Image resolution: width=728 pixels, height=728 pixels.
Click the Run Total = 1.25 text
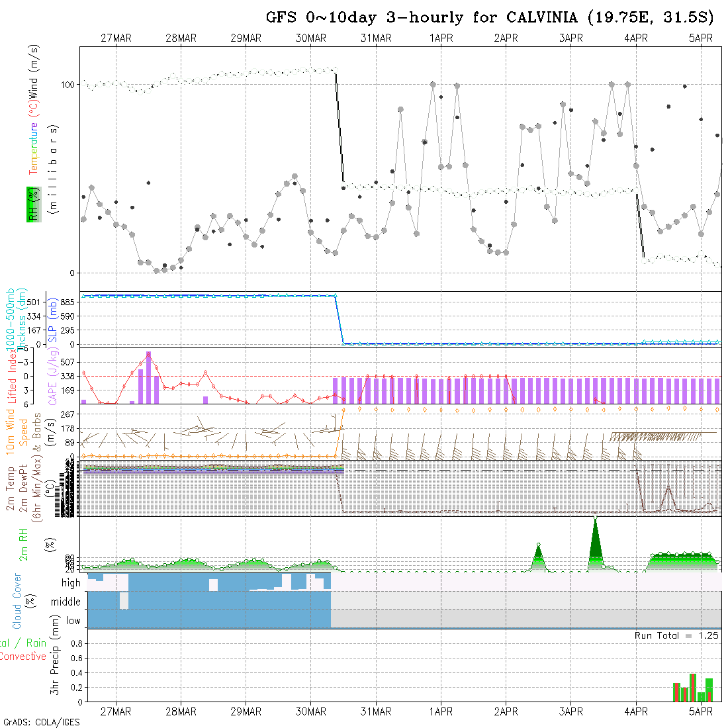pyautogui.click(x=676, y=635)
